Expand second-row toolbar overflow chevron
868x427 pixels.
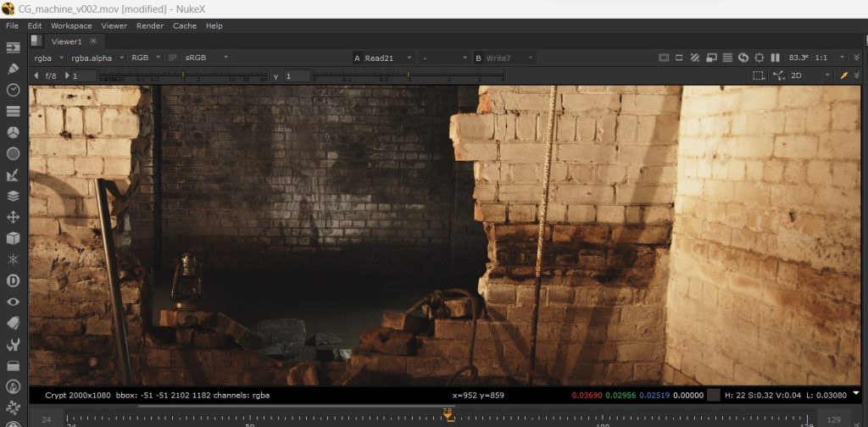coord(856,75)
